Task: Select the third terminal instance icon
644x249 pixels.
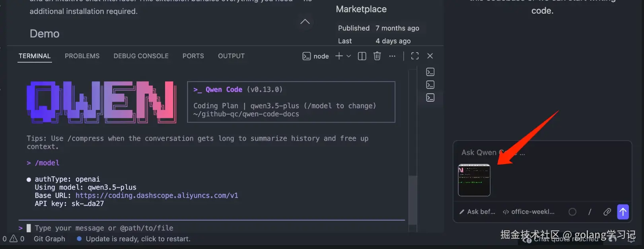Action: coord(430,98)
